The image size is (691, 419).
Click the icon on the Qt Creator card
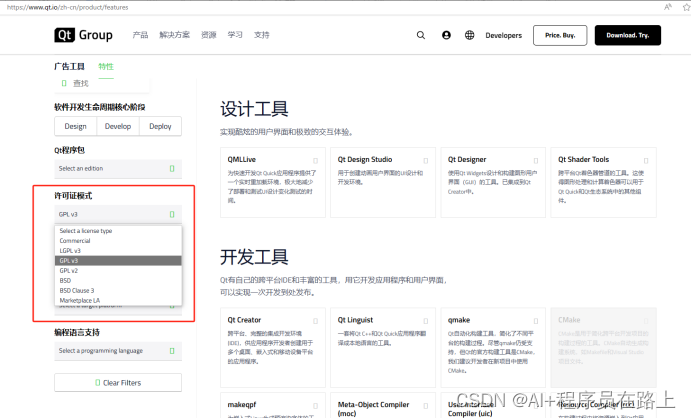tap(316, 321)
